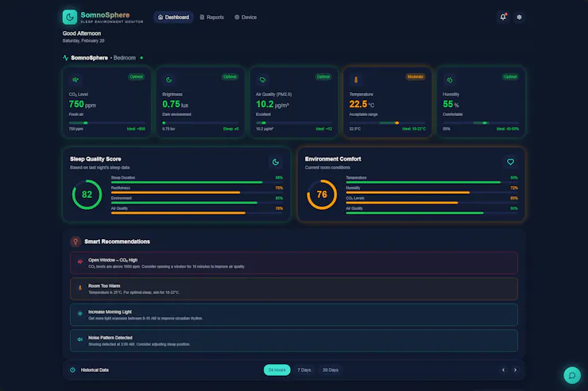Go to next historical data page

coord(515,370)
